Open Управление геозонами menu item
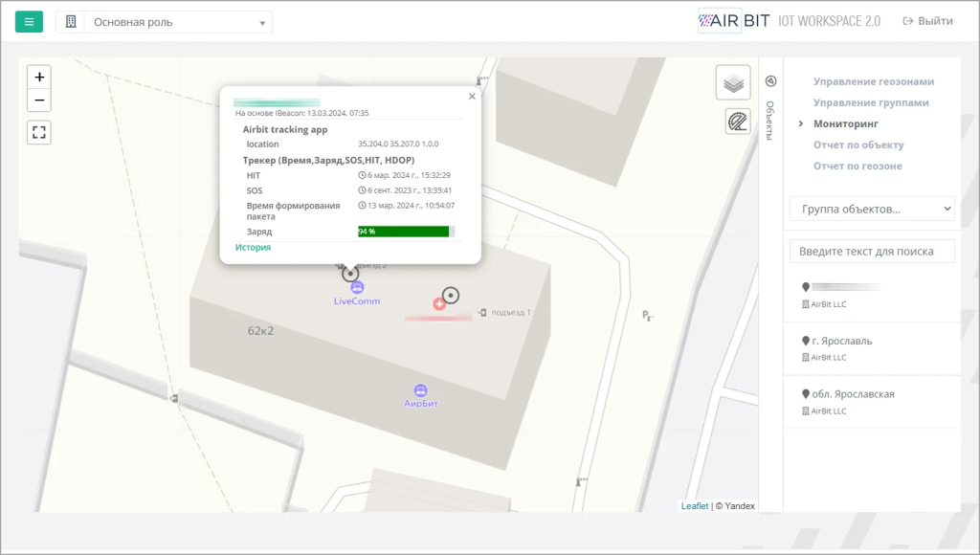980x555 pixels. click(873, 81)
